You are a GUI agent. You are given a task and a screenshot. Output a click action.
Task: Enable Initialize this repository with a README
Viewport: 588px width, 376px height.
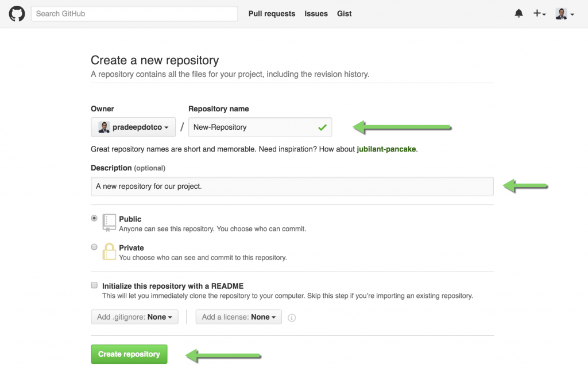coord(94,285)
